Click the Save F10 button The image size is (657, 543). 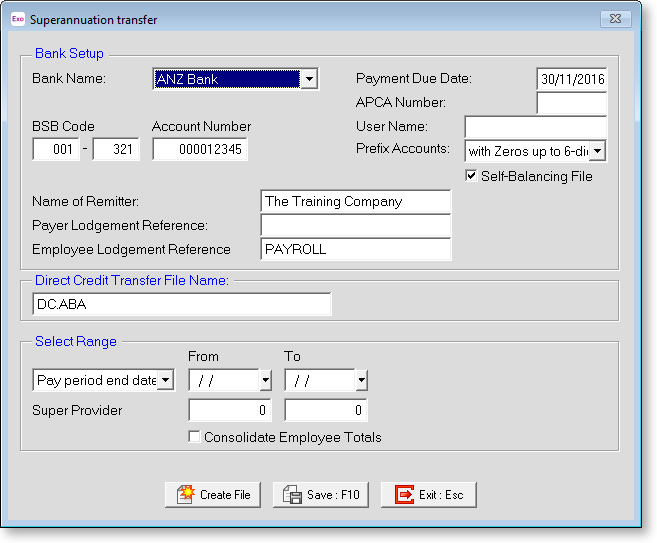tap(321, 494)
